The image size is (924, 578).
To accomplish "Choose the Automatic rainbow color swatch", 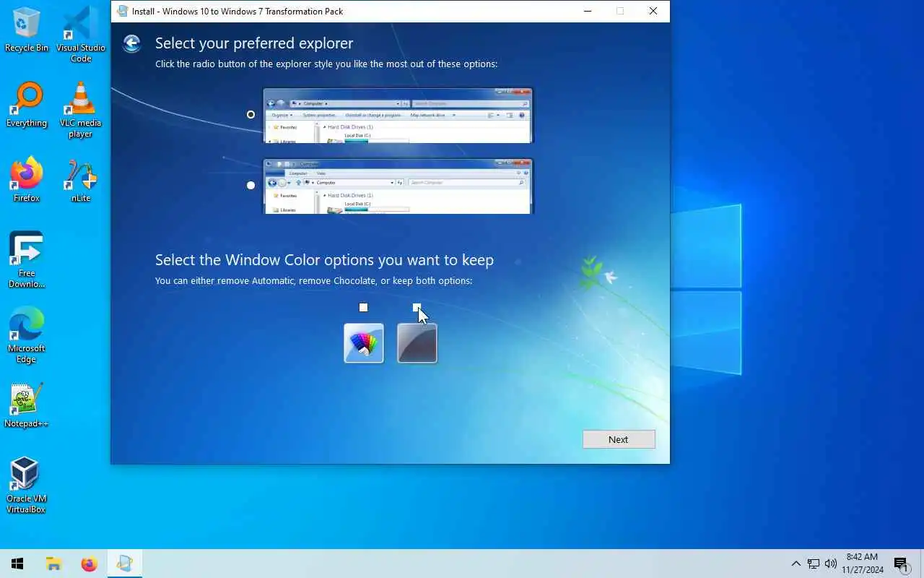I will pos(364,342).
